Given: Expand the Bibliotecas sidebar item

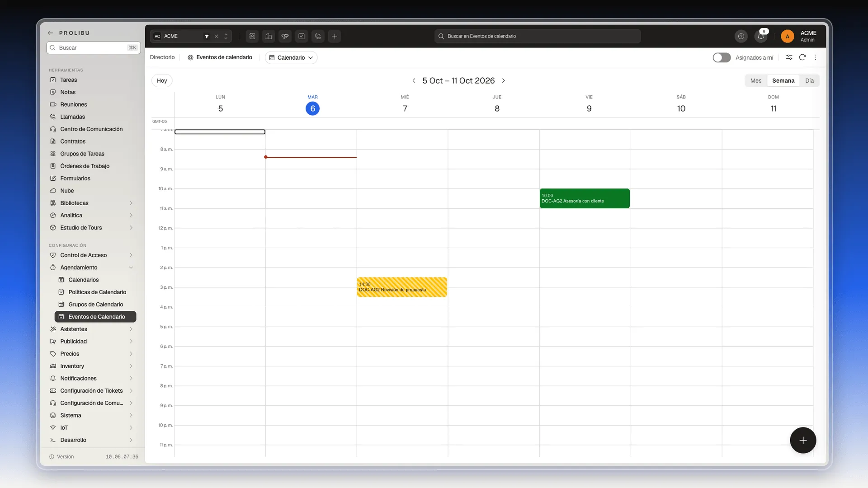Looking at the screenshot, I should pyautogui.click(x=131, y=203).
